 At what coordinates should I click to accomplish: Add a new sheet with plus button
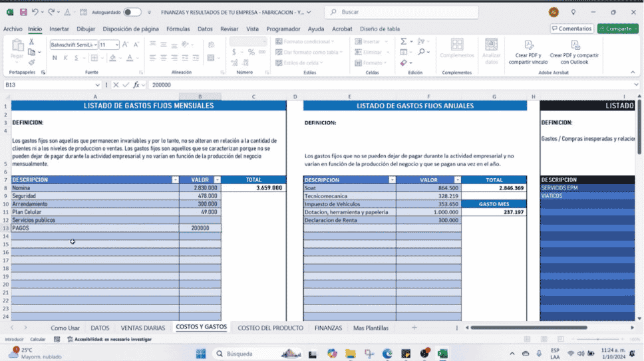point(414,327)
